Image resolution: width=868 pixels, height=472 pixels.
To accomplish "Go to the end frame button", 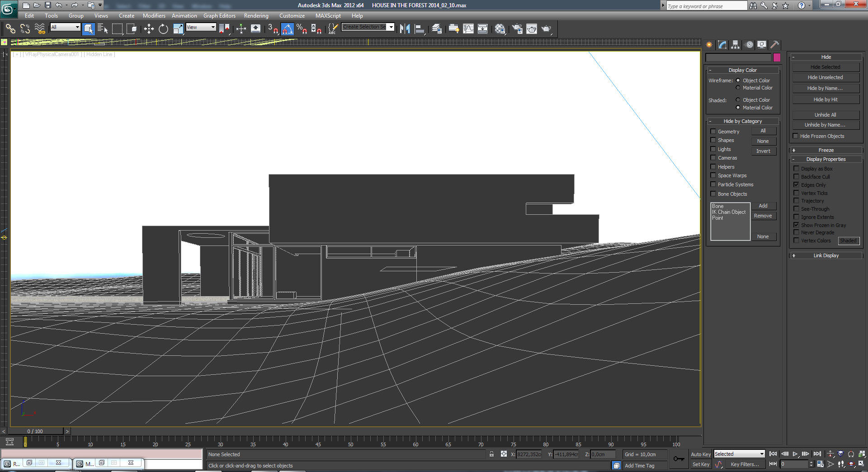I will [817, 454].
